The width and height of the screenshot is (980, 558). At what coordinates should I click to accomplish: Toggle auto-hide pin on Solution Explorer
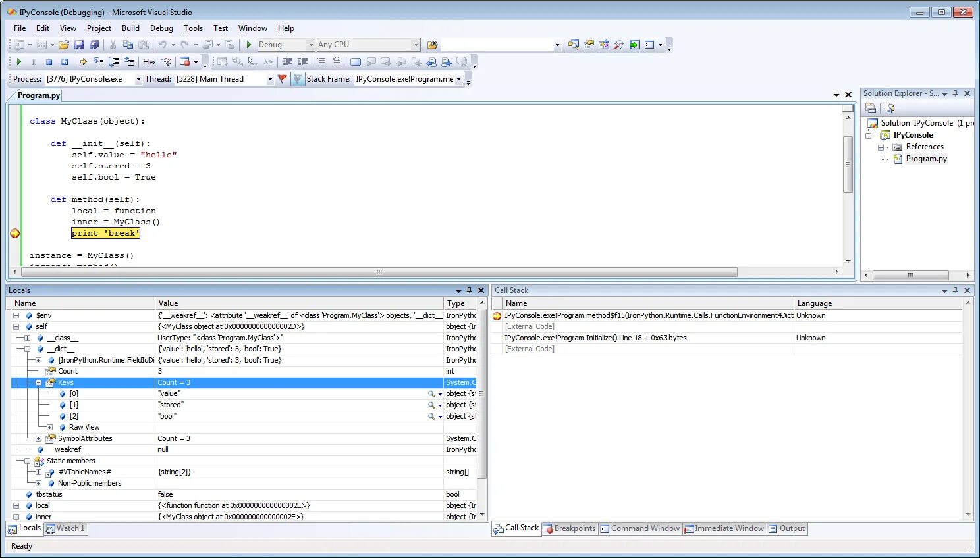956,93
